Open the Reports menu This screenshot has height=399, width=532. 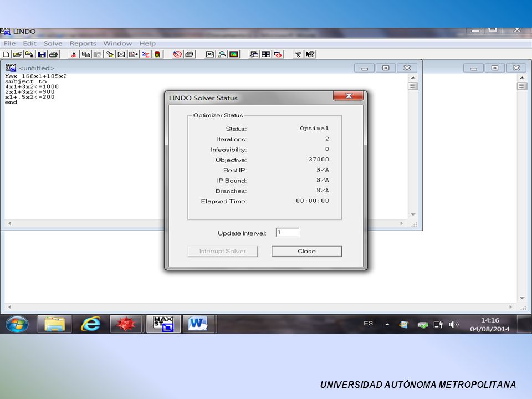pos(83,43)
